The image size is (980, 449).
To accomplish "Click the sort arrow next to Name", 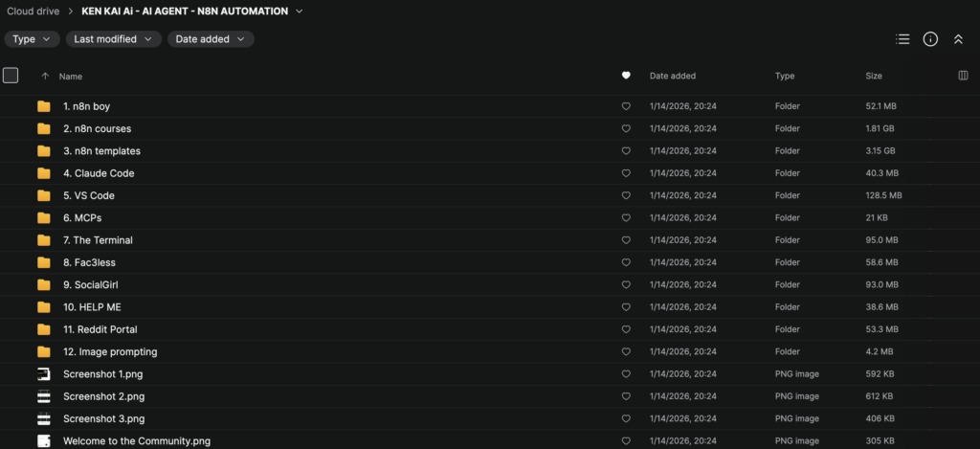I will pyautogui.click(x=45, y=76).
